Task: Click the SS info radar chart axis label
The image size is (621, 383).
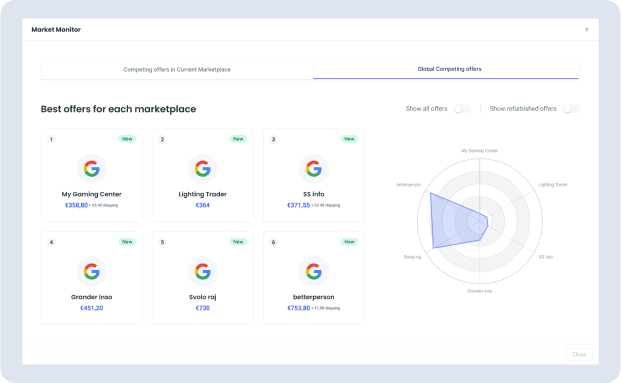Action: pyautogui.click(x=546, y=257)
